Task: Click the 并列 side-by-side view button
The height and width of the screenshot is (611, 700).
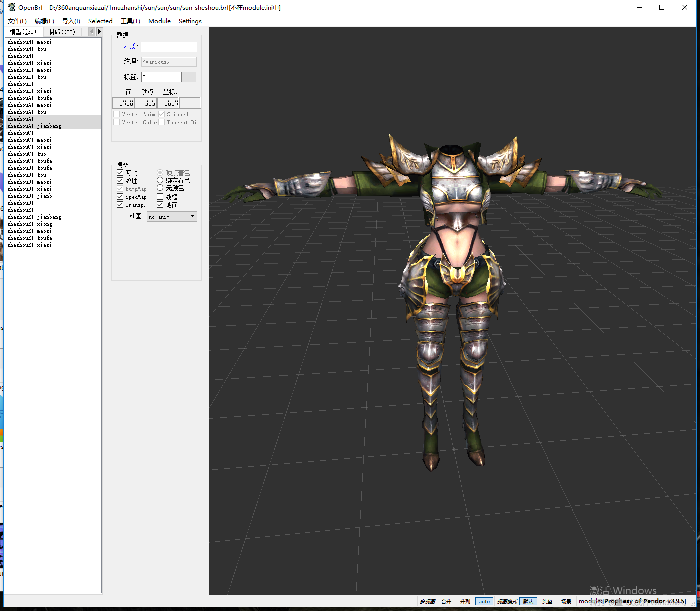Action: 465,601
